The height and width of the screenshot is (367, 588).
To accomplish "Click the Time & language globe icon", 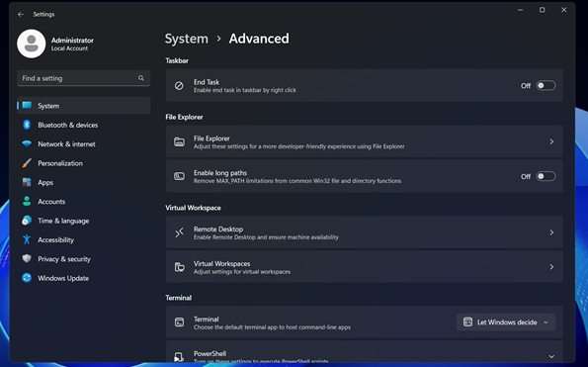I will coord(27,221).
